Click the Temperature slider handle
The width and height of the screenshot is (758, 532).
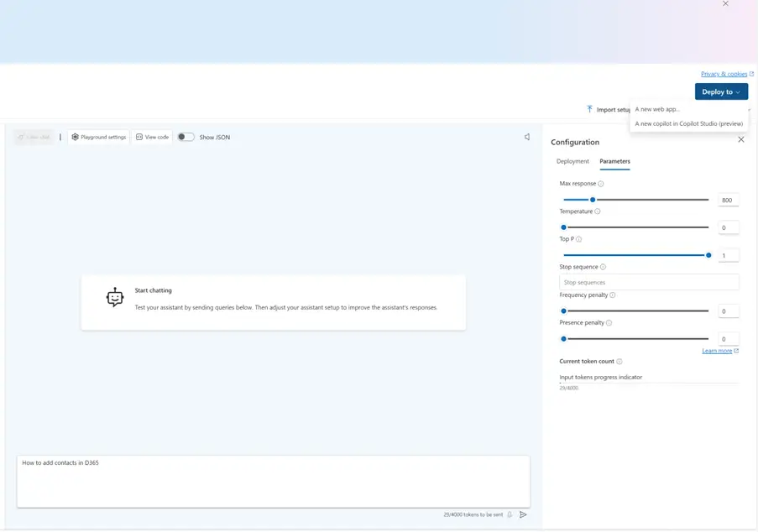(x=563, y=227)
